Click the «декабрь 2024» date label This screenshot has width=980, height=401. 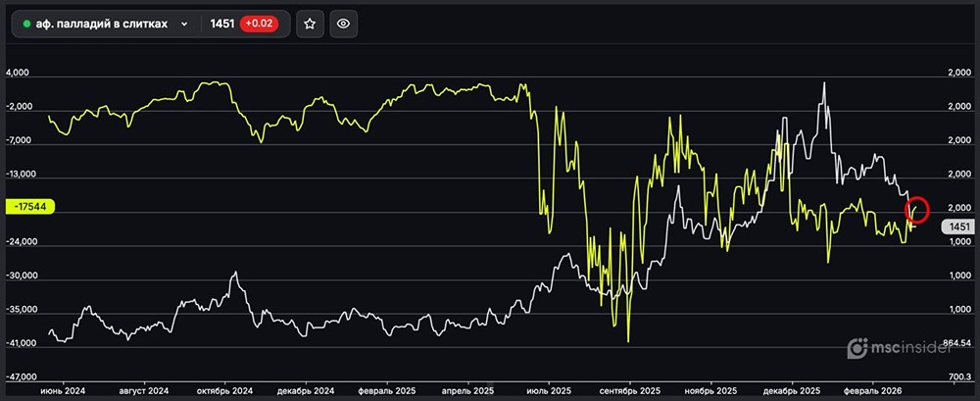tap(305, 391)
